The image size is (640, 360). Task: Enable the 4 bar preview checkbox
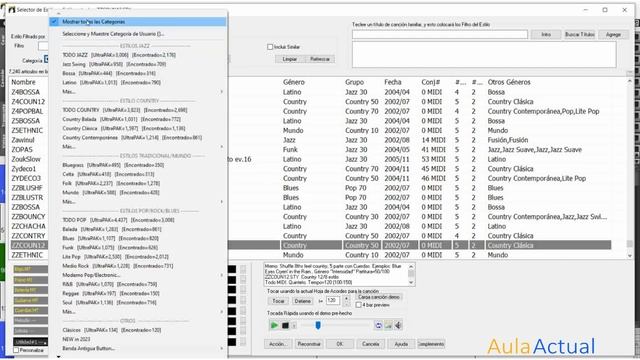click(358, 305)
